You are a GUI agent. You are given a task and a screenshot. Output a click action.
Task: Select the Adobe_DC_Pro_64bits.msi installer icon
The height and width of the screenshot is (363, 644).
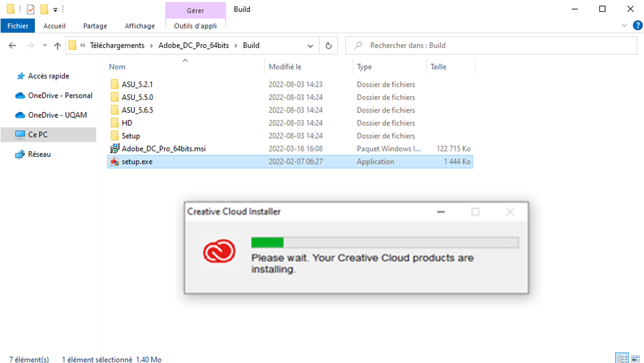(114, 149)
